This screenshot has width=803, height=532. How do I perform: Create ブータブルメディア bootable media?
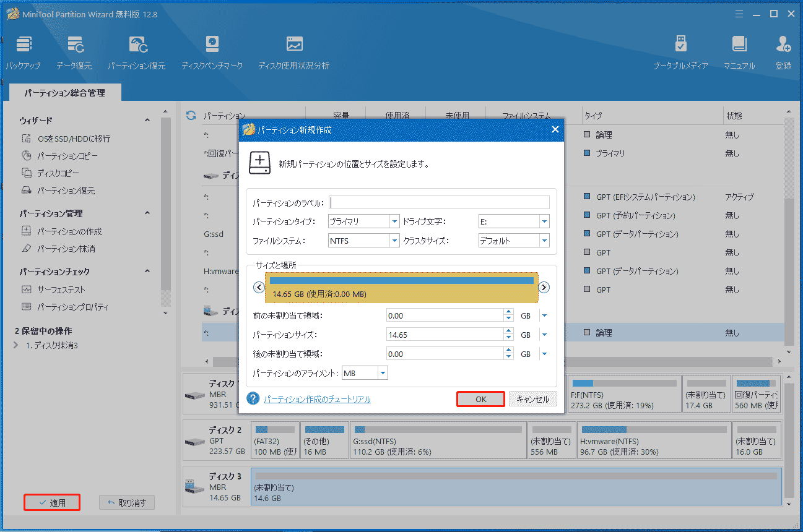coord(680,52)
